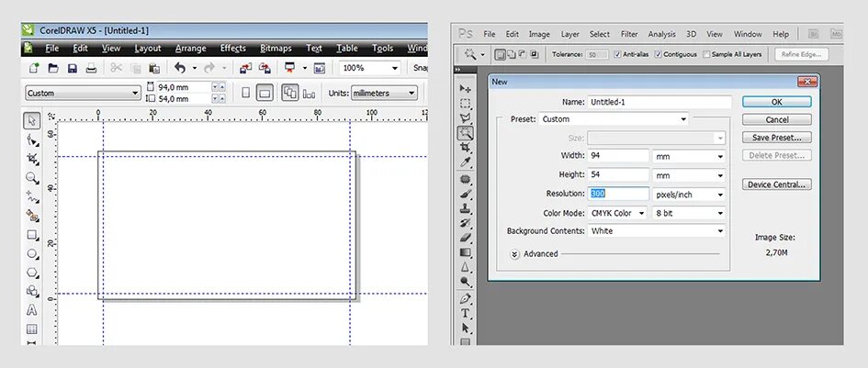This screenshot has width=868, height=368.
Task: Click the Save Preset... button
Action: [x=777, y=138]
